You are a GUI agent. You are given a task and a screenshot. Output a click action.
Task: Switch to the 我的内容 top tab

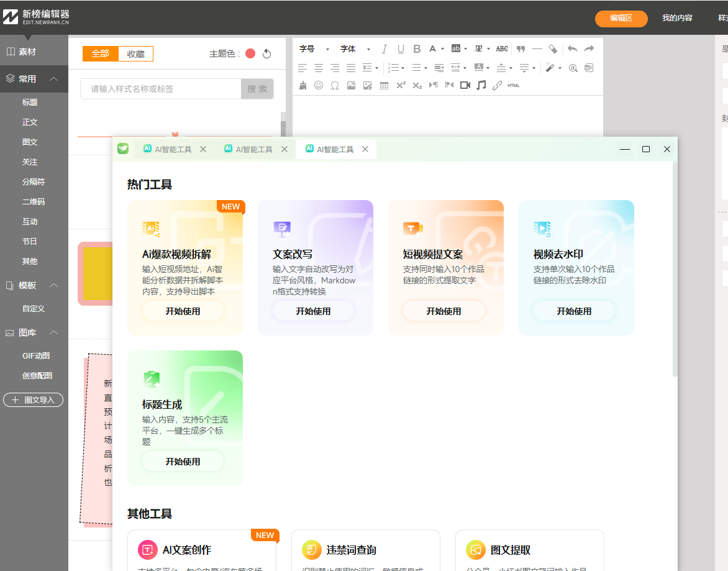[x=676, y=18]
